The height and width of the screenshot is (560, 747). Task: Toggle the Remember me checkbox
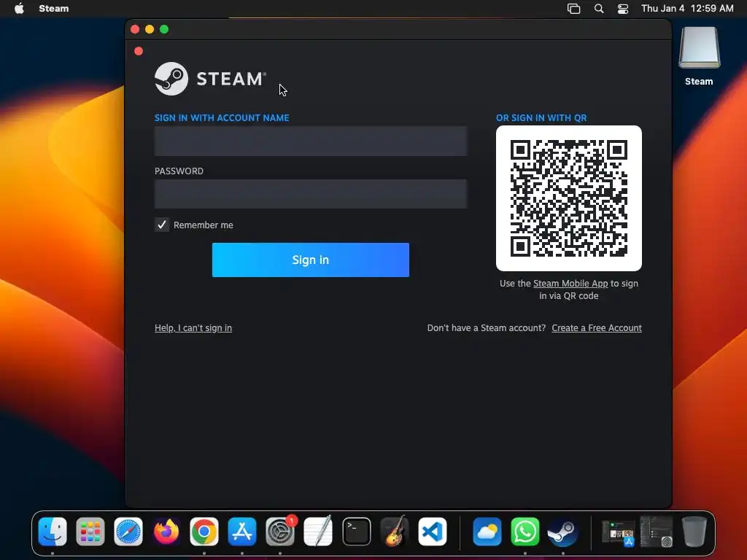click(161, 225)
